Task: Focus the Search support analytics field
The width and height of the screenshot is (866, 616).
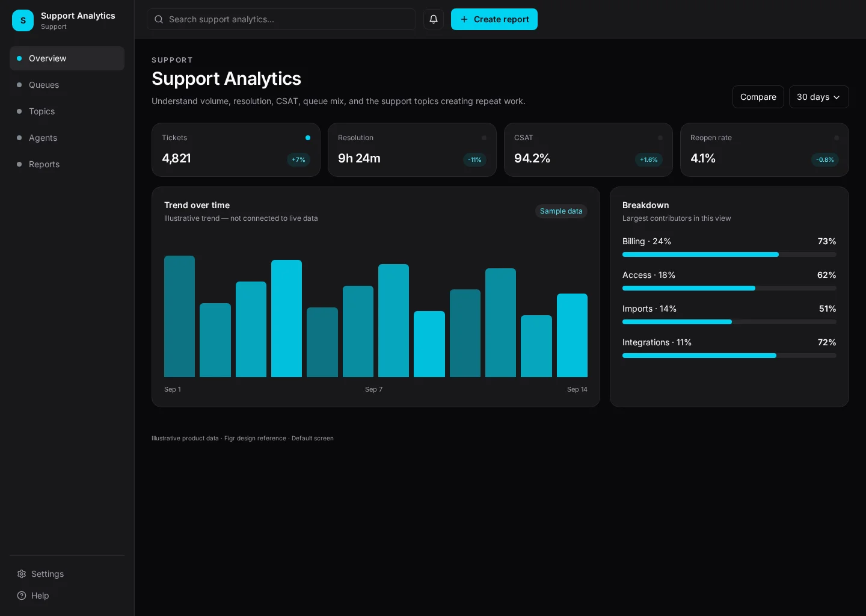Action: (281, 19)
